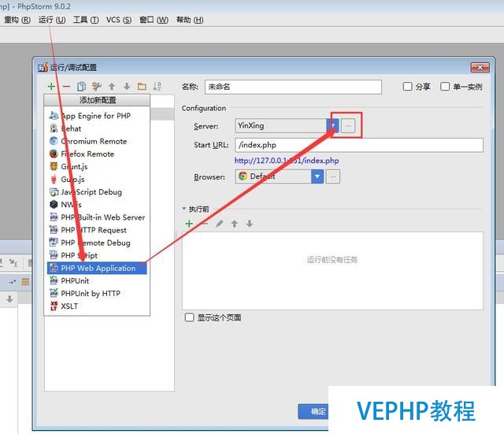The width and height of the screenshot is (504, 434).
Task: Choose PHPUnit configuration
Action: tap(97, 280)
